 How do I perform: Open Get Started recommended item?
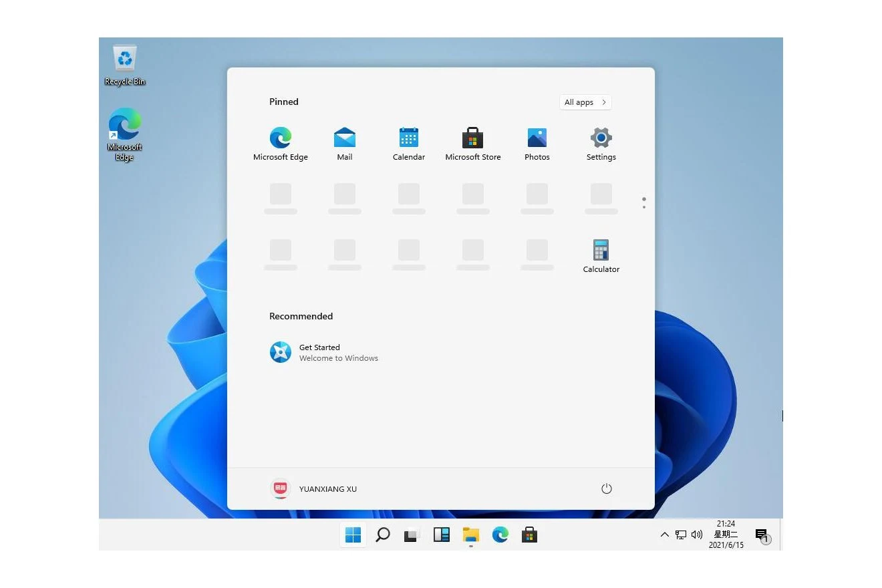(324, 352)
